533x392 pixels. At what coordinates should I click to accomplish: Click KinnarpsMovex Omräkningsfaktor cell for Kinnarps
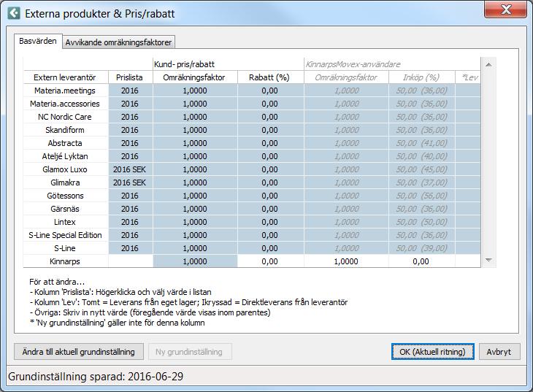[346, 261]
